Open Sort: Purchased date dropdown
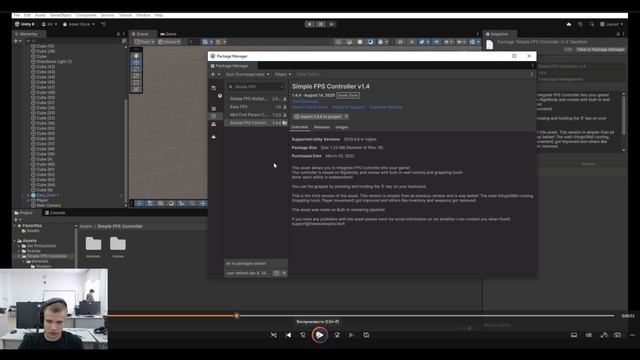Screen dimensions: 640x360 [x=247, y=74]
